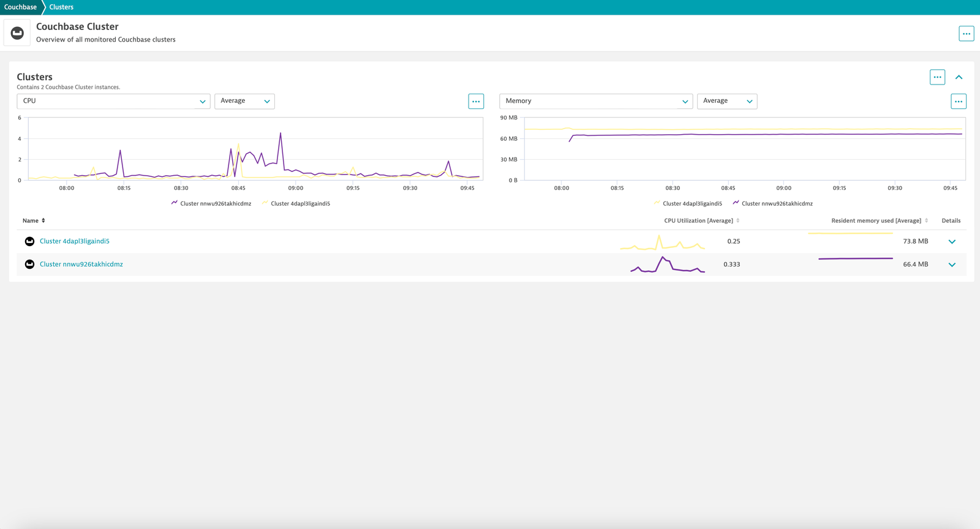This screenshot has height=529, width=980.
Task: Toggle Cluster nnwu926takhicdmz legend in CPU chart
Action: [211, 203]
